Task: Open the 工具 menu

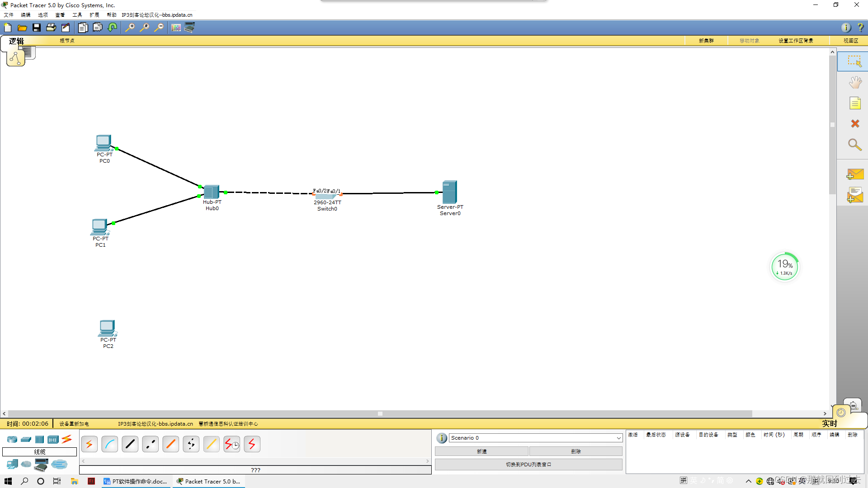Action: point(77,15)
